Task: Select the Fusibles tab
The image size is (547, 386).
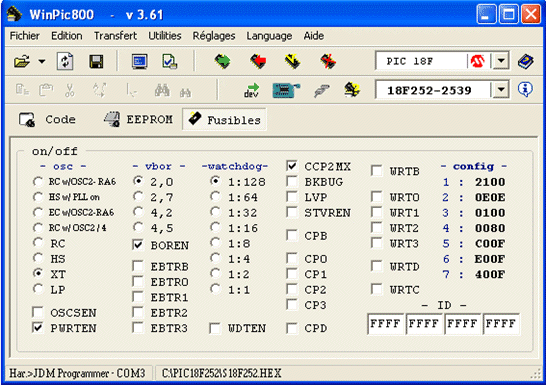Action: point(225,120)
